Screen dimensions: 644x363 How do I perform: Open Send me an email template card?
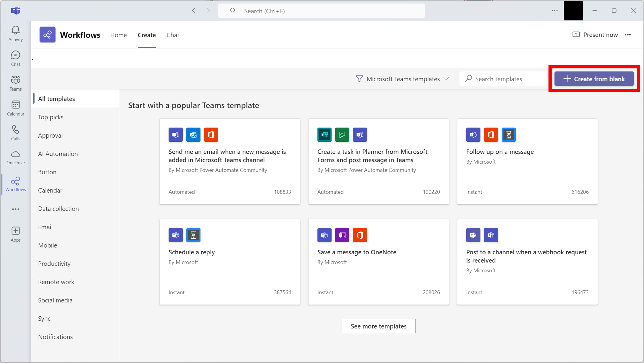pyautogui.click(x=230, y=161)
